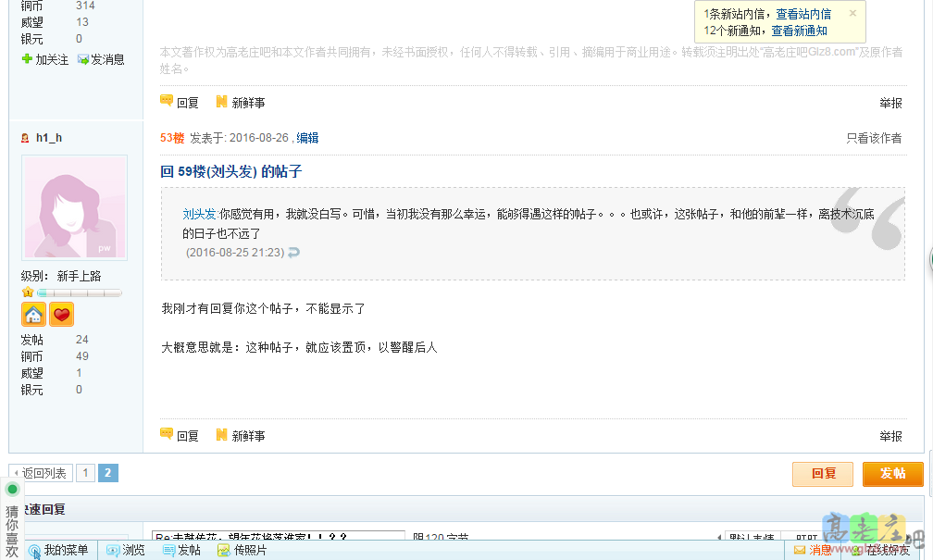Click h1_h's experience progress bar
933x560 pixels.
click(x=79, y=292)
